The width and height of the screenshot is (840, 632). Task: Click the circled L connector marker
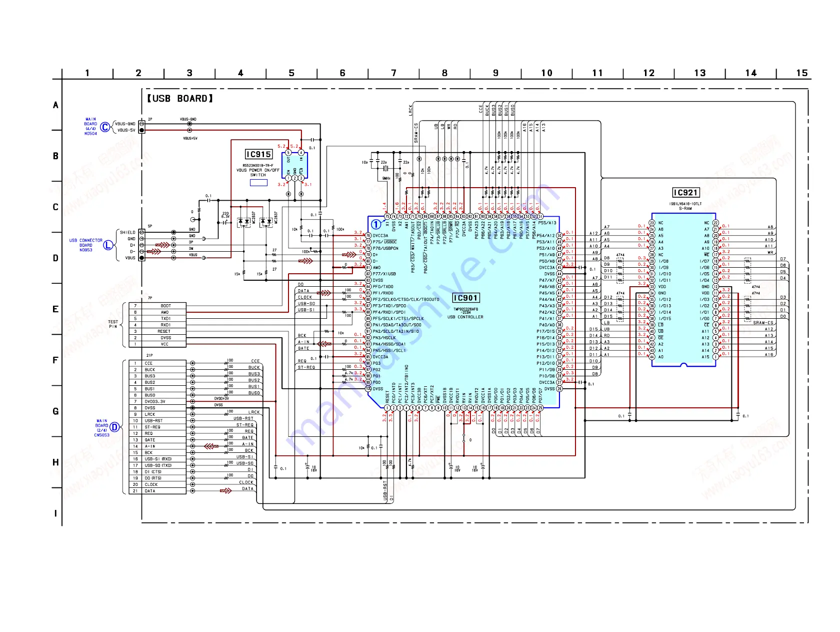point(107,245)
